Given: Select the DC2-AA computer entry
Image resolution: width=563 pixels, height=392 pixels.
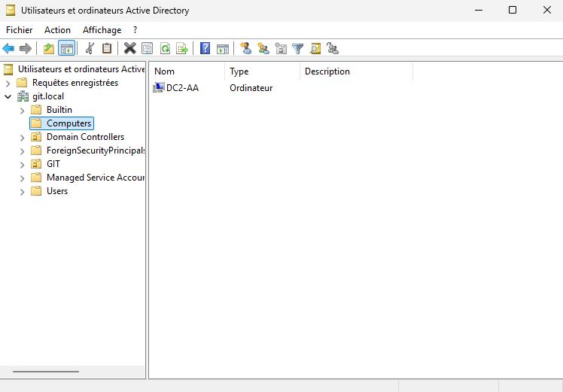Looking at the screenshot, I should point(182,87).
